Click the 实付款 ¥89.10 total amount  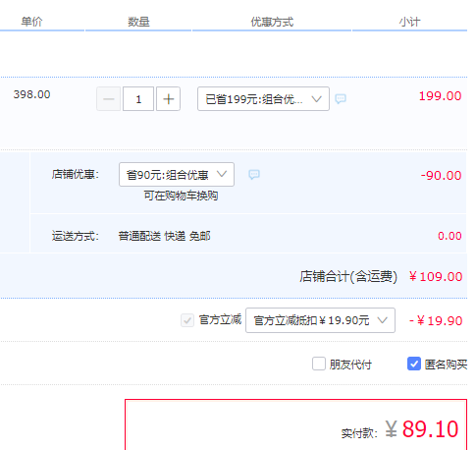point(422,429)
